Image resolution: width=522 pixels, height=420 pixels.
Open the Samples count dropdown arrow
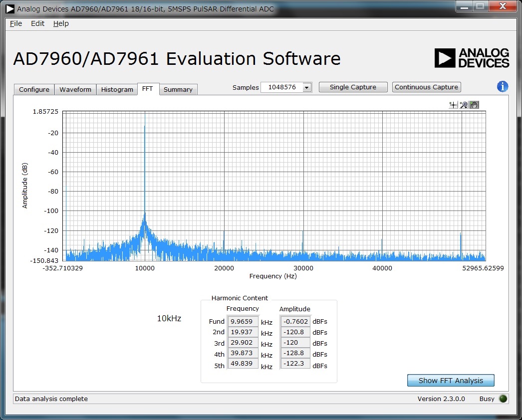307,87
